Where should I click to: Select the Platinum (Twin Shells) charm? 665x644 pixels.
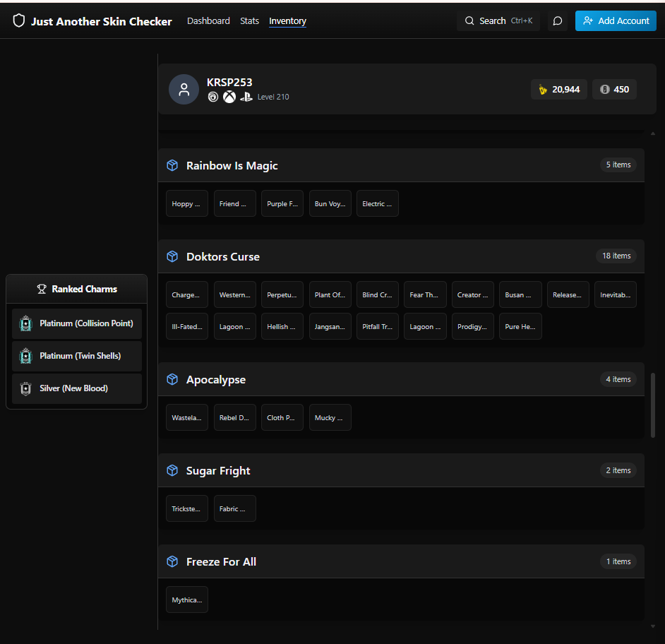[x=77, y=357]
